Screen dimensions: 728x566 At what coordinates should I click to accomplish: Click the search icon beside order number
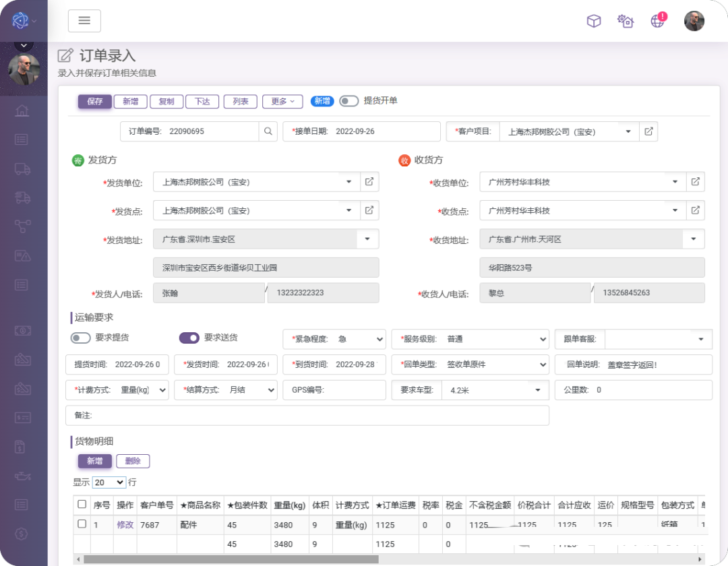(x=268, y=131)
